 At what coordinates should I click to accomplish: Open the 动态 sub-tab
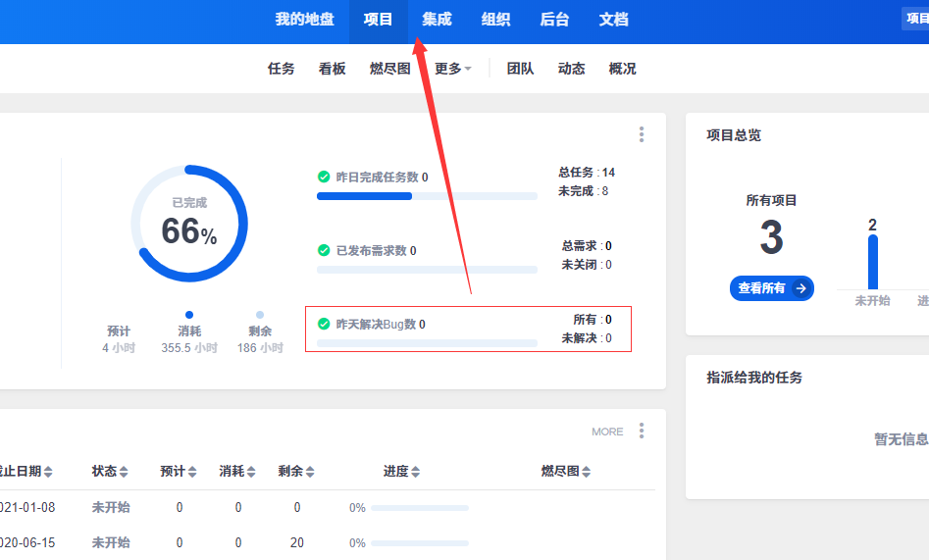coord(571,69)
